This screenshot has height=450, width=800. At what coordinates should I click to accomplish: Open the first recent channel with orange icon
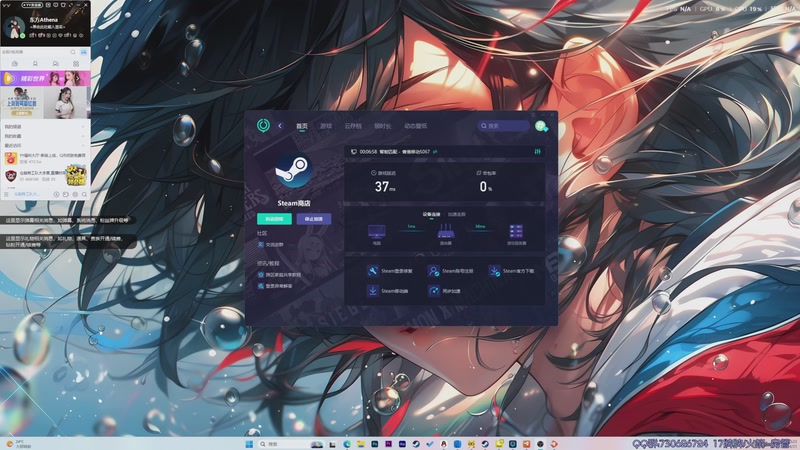pos(45,158)
